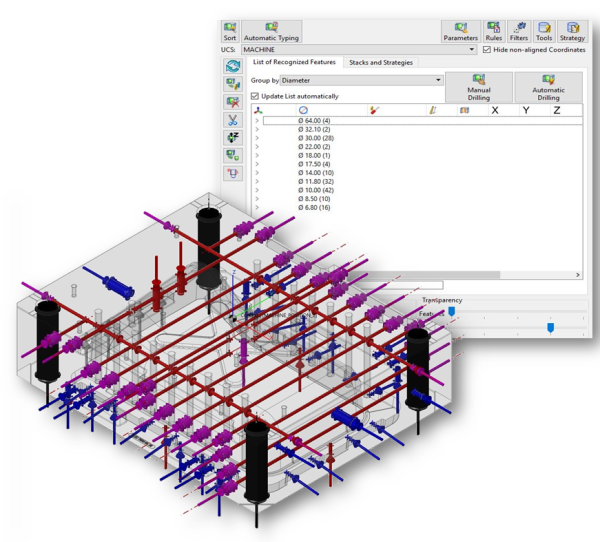Image resolution: width=600 pixels, height=542 pixels.
Task: Expand the Ø 30.00 (28) feature group
Action: tap(257, 136)
